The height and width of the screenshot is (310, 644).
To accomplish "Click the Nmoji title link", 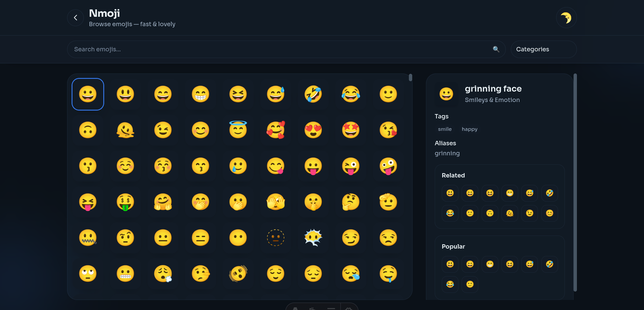I will 104,13.
